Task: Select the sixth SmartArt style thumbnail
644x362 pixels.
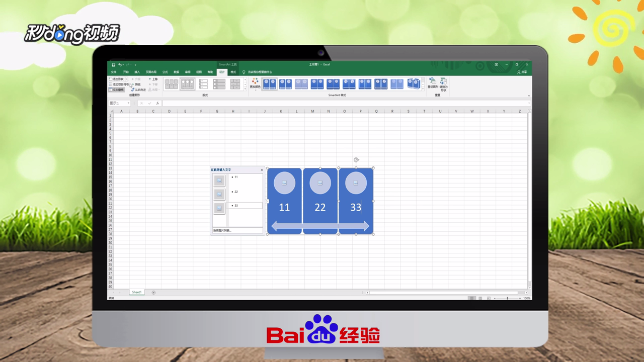Action: 349,84
